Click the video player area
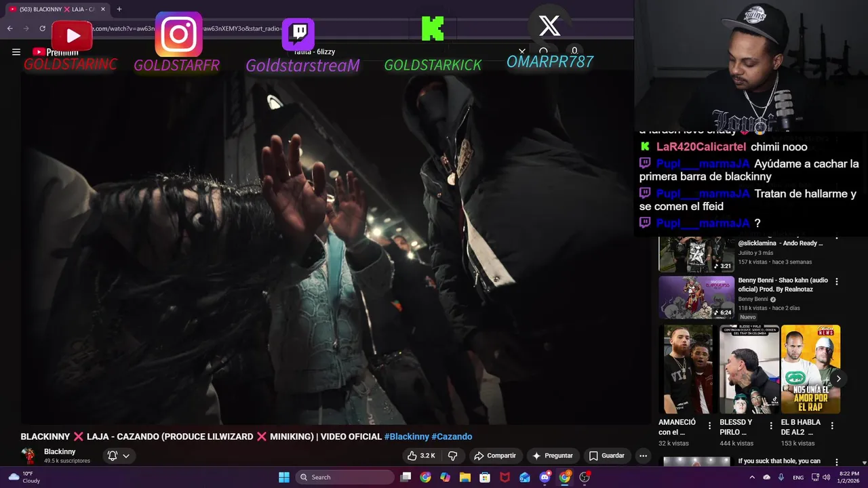 (x=336, y=247)
